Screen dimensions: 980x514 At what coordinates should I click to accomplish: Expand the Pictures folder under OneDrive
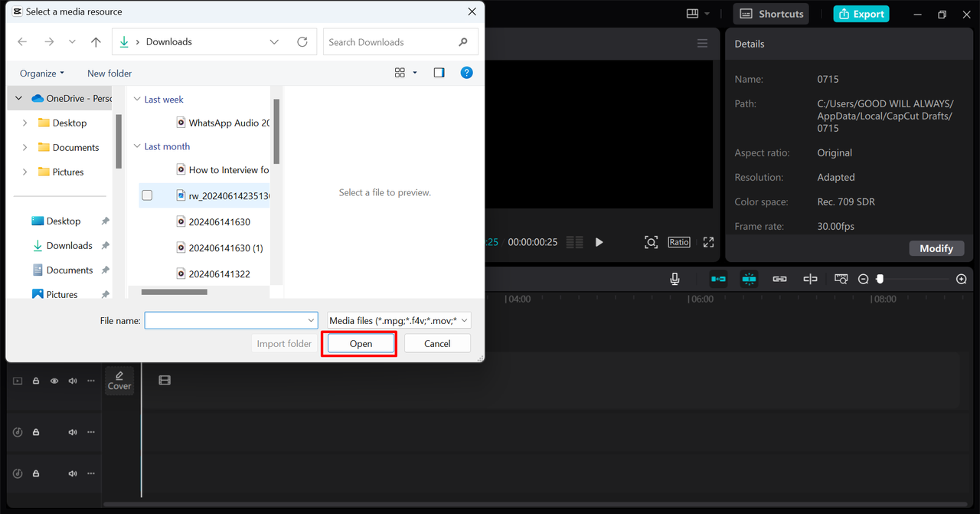pyautogui.click(x=24, y=172)
